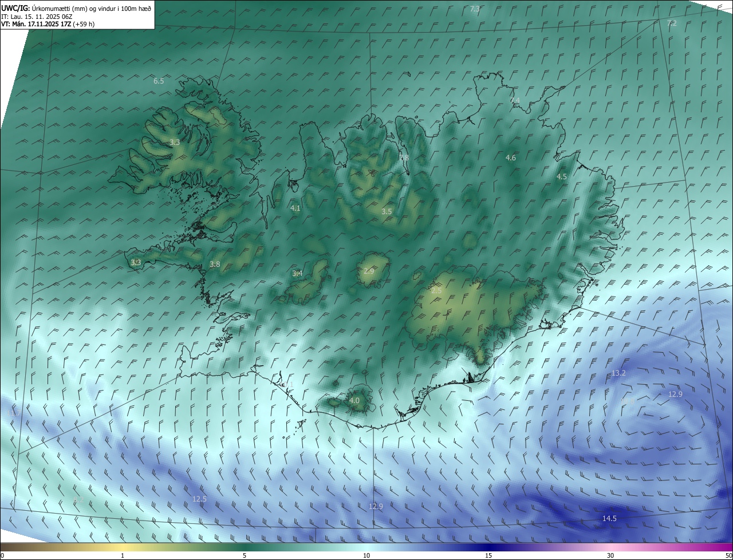Click the 2.5 value on Vatnajökull
This screenshot has width=733, height=560.
(x=436, y=290)
